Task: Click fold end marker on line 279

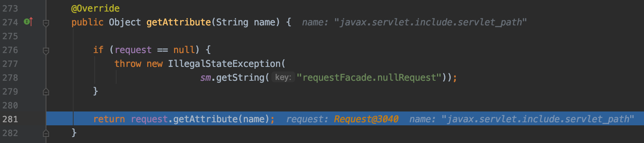Action: pos(46,92)
